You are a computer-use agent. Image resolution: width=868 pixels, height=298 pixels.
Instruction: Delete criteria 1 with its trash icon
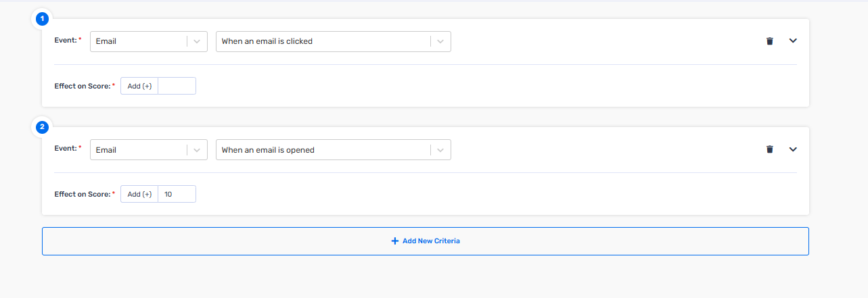tap(769, 41)
